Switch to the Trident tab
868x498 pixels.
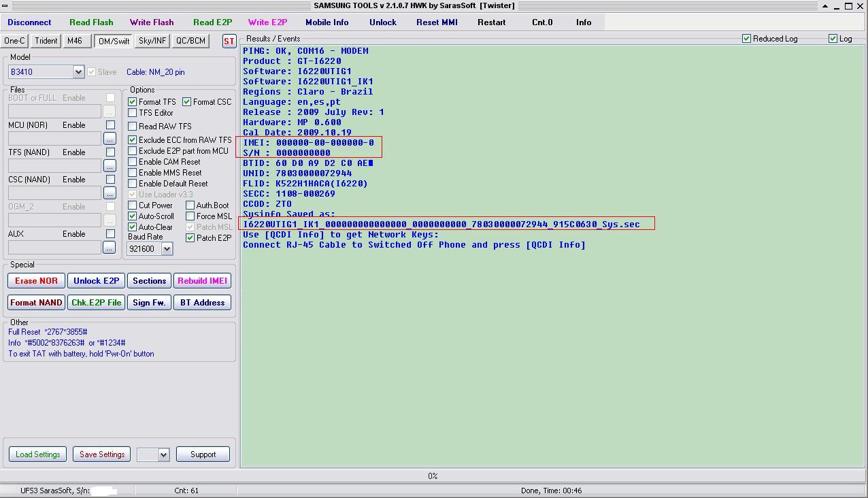click(x=46, y=41)
